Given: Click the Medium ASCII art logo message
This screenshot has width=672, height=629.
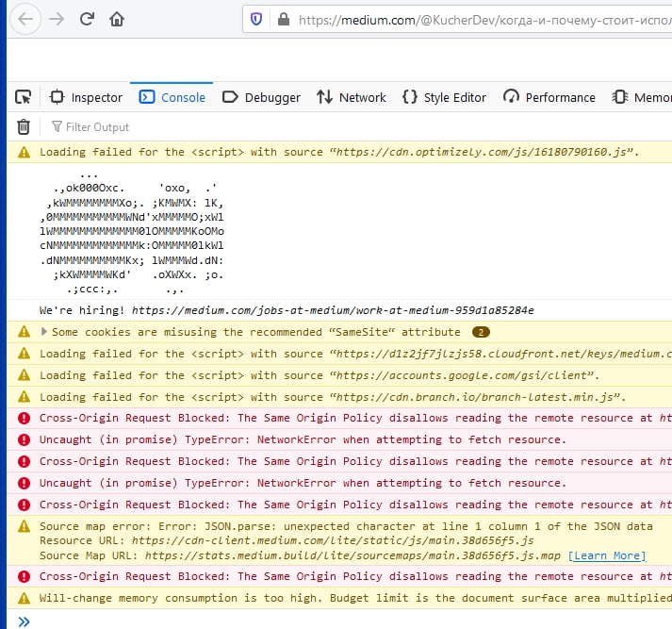Looking at the screenshot, I should coord(132,232).
